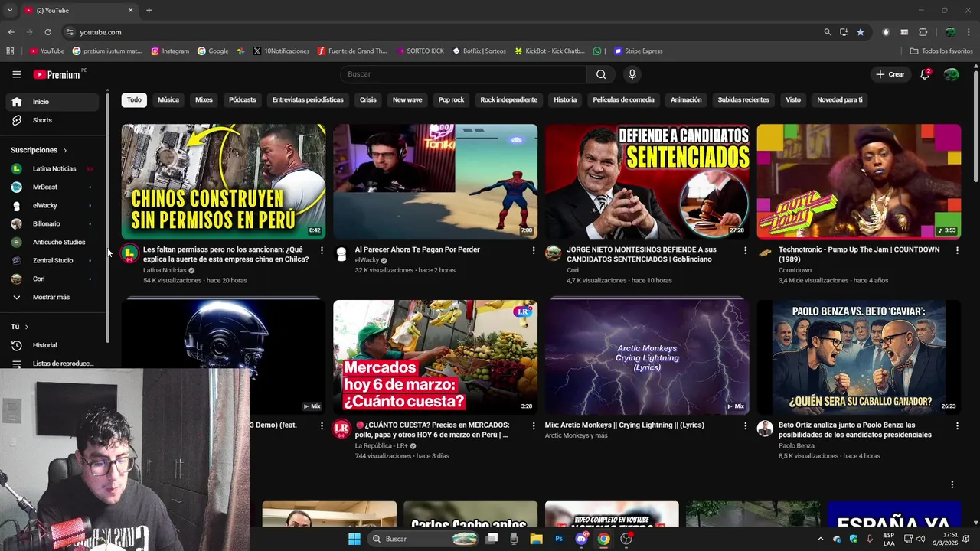The width and height of the screenshot is (980, 551).
Task: Open the YouTube guide hamburger menu
Action: pyautogui.click(x=16, y=74)
